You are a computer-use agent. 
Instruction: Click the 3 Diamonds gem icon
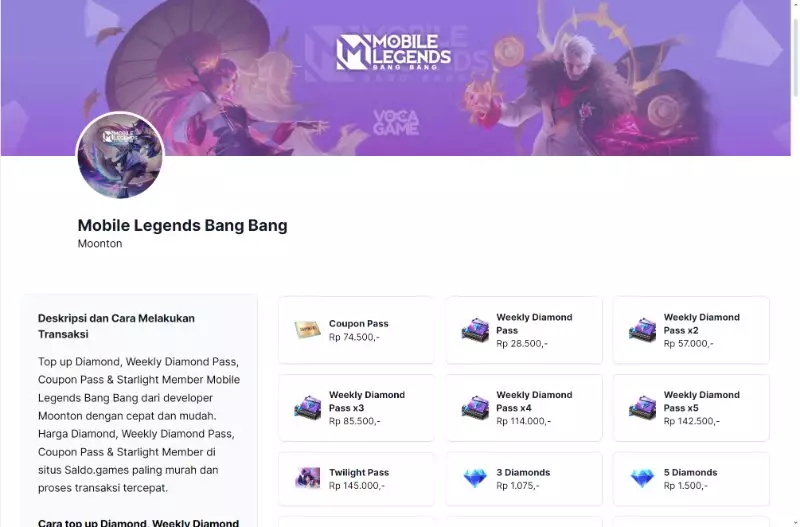coord(474,478)
